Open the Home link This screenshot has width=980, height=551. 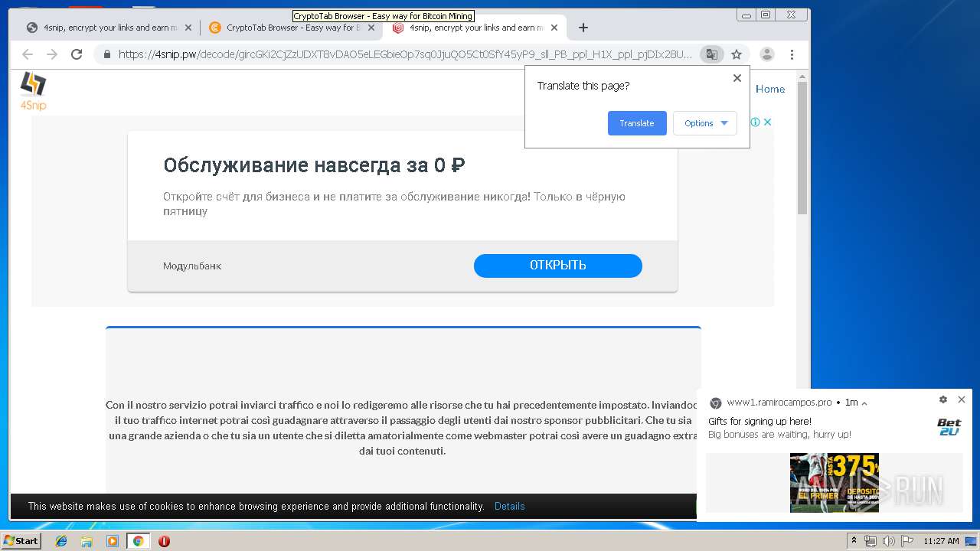[x=770, y=89]
